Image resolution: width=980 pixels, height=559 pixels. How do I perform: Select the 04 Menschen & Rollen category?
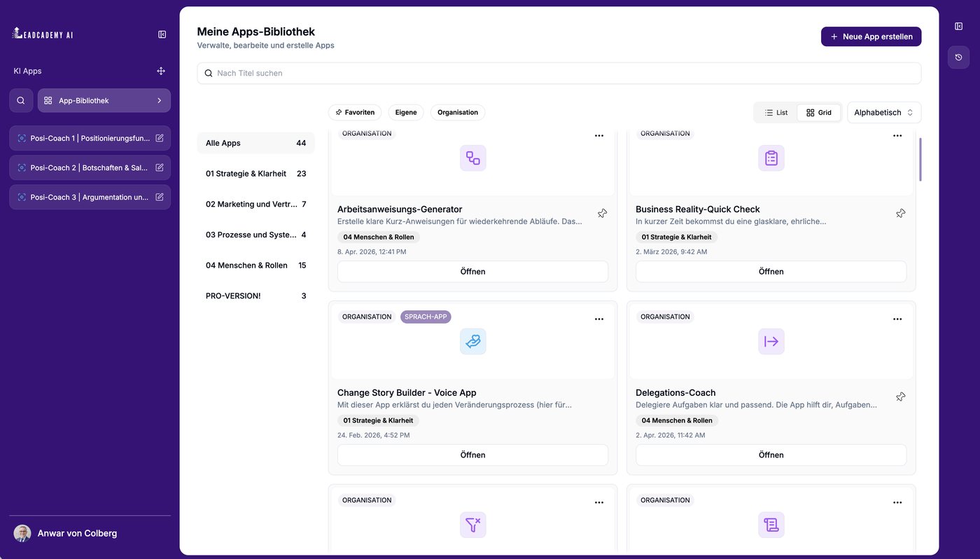(256, 265)
